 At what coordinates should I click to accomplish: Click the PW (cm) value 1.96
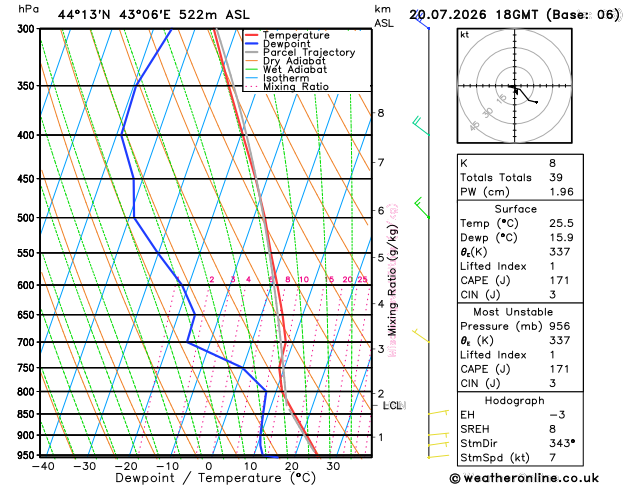pyautogui.click(x=562, y=192)
